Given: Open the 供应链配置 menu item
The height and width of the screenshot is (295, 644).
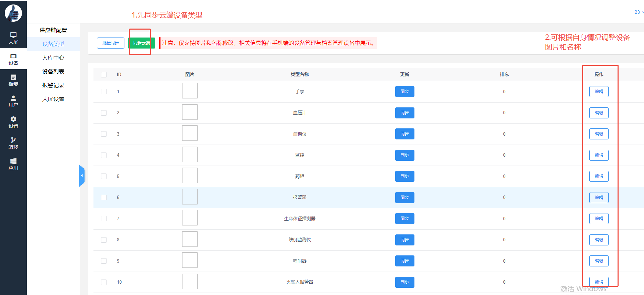Looking at the screenshot, I should 53,30.
